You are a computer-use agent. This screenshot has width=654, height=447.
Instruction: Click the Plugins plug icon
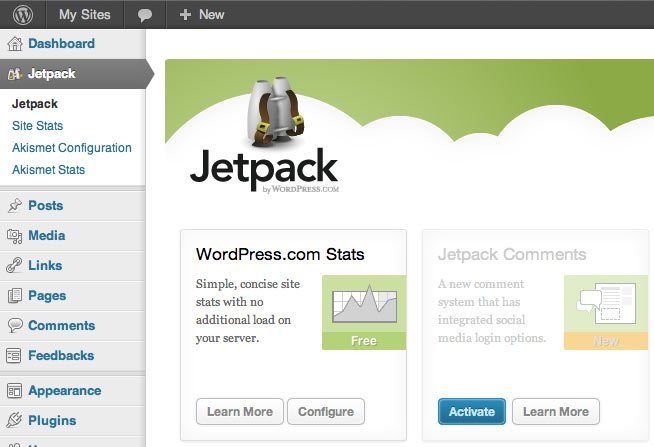point(14,421)
